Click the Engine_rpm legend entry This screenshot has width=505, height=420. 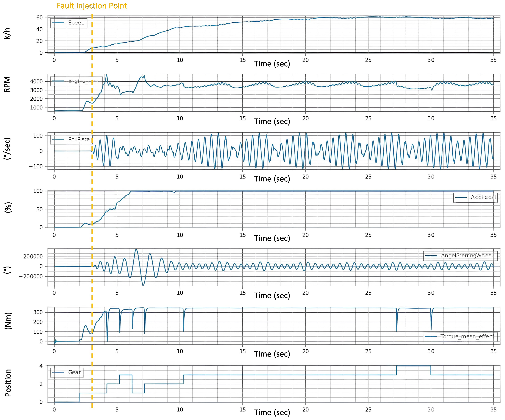(x=83, y=81)
